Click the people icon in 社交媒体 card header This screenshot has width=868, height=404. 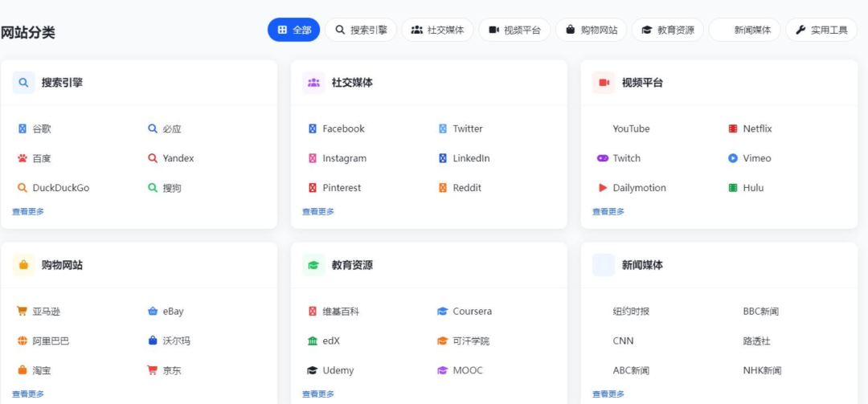pos(313,83)
